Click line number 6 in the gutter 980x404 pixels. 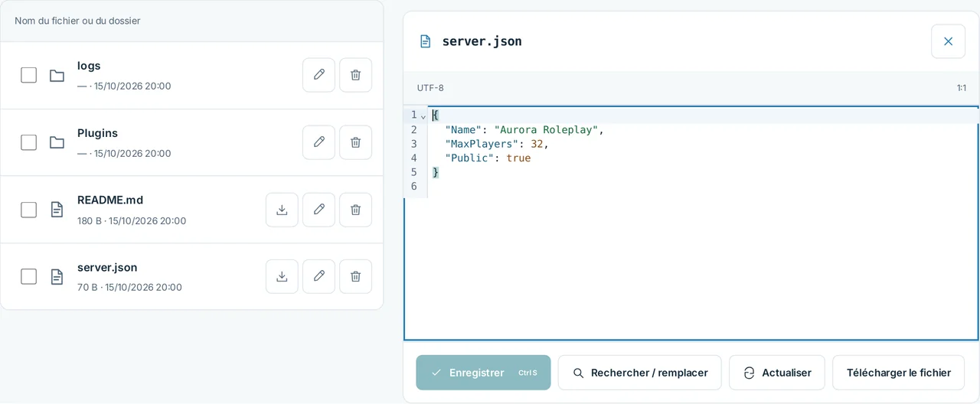point(413,186)
